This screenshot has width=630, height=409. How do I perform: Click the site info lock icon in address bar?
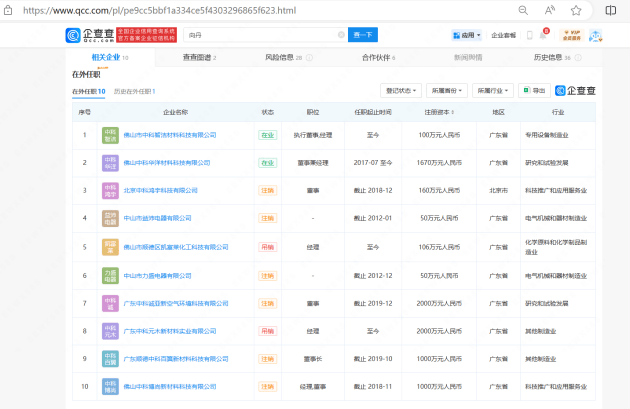(8, 10)
